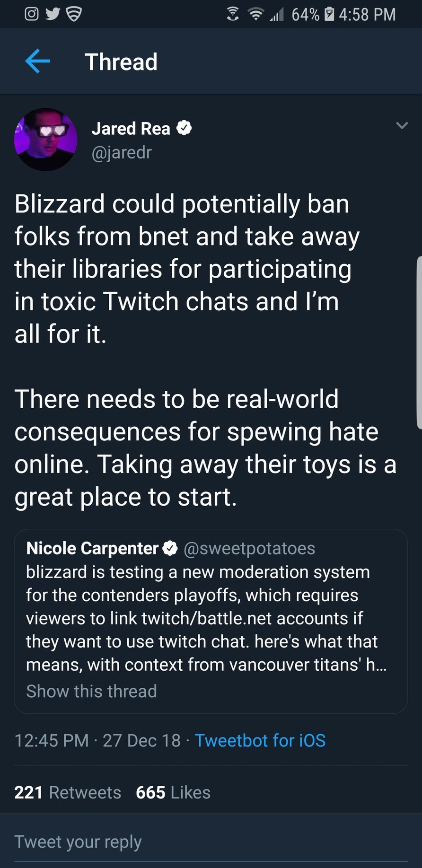
Task: Tap Jared Rea's profile picture
Action: [x=45, y=140]
